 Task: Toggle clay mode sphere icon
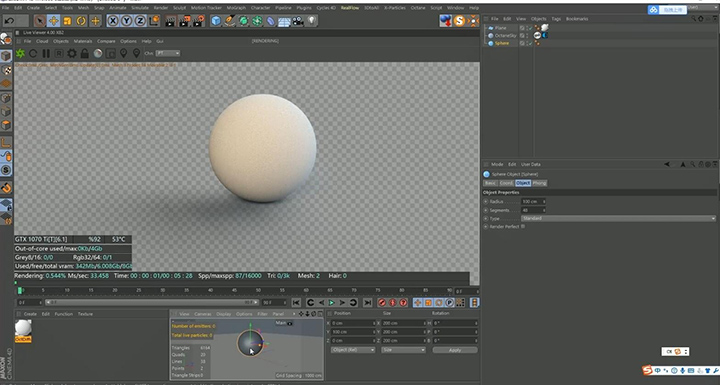click(x=98, y=53)
